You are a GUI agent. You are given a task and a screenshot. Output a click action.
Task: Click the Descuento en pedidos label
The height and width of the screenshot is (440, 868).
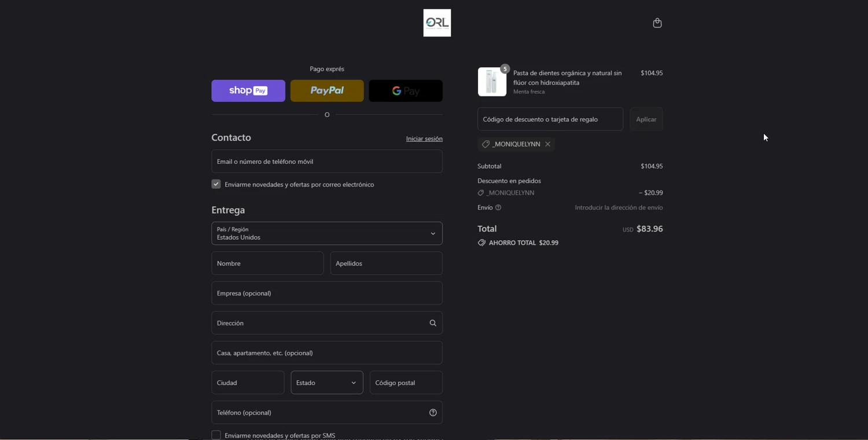[x=509, y=181]
